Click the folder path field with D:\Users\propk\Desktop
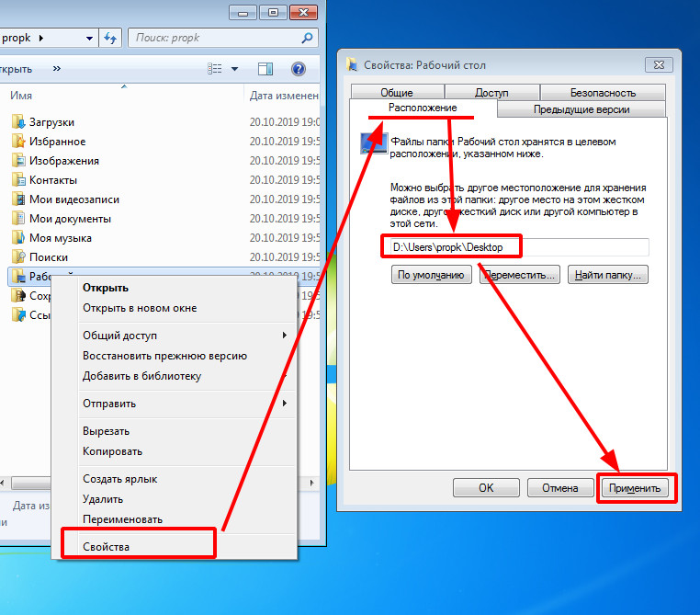 tap(516, 246)
